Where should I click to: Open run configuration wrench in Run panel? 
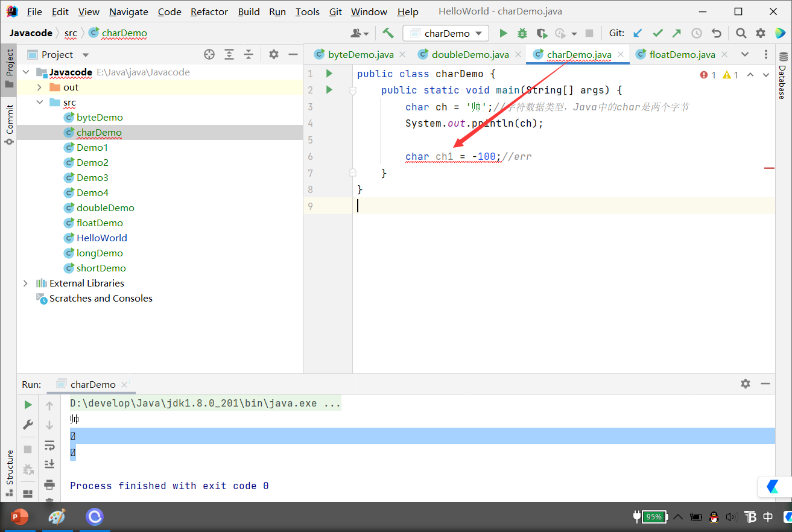[28, 425]
